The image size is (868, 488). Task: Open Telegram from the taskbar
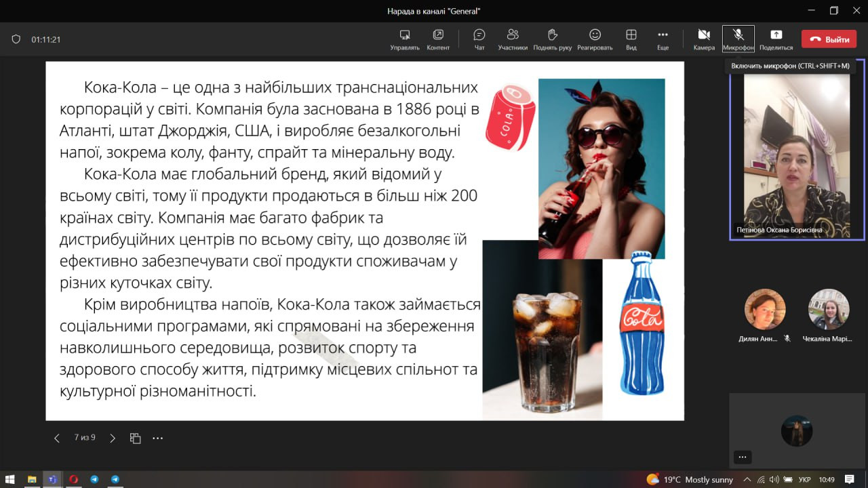click(94, 479)
